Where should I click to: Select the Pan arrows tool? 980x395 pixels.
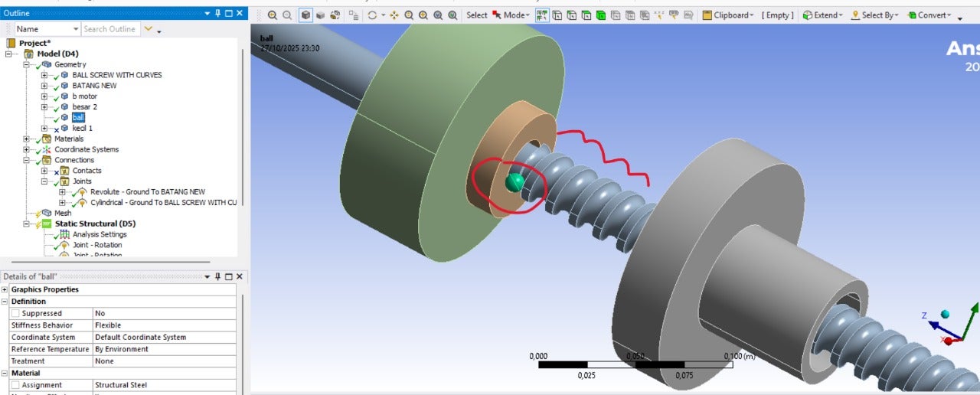point(394,15)
